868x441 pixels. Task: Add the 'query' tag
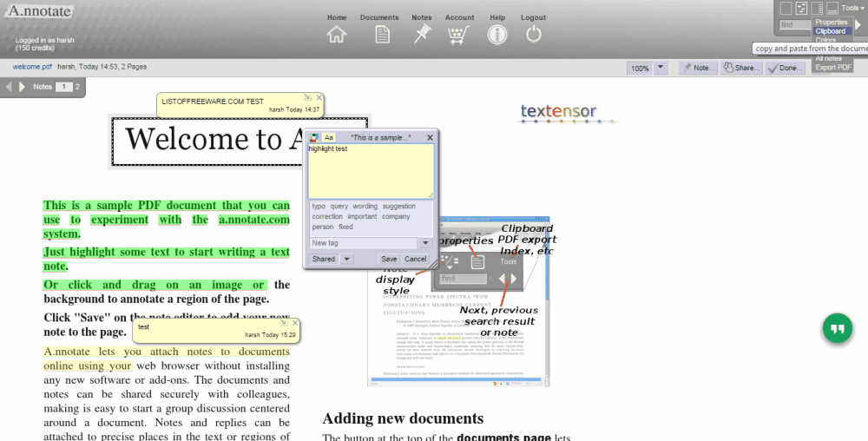pyautogui.click(x=339, y=206)
